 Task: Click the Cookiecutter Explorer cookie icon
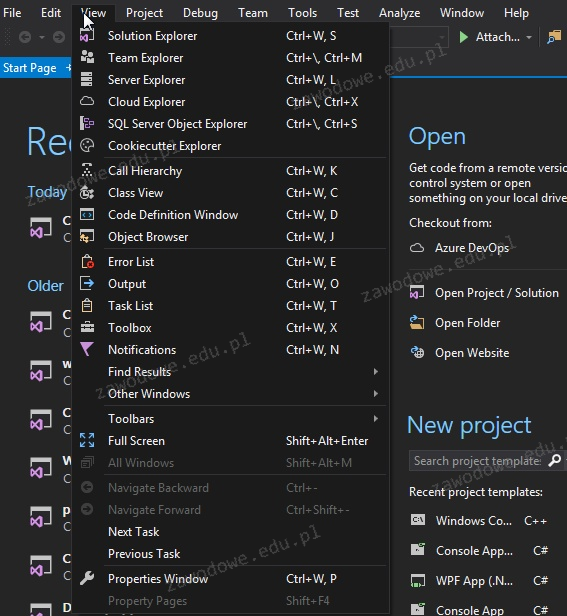87,145
